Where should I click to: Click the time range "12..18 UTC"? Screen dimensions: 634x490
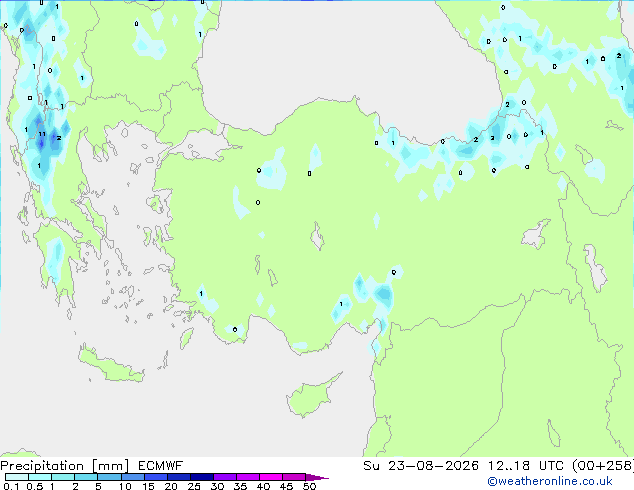[x=525, y=466]
